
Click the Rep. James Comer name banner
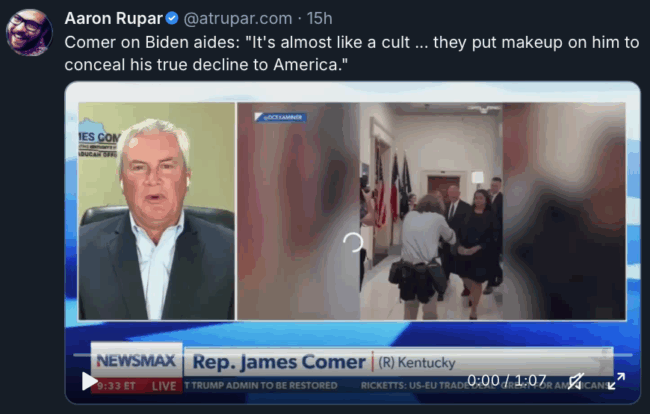click(x=279, y=362)
